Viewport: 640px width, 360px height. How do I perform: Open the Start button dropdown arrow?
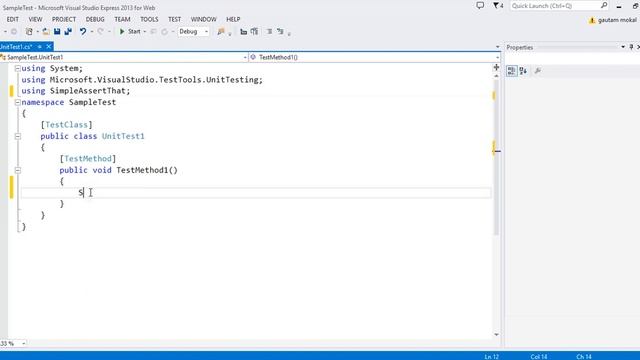tap(144, 31)
